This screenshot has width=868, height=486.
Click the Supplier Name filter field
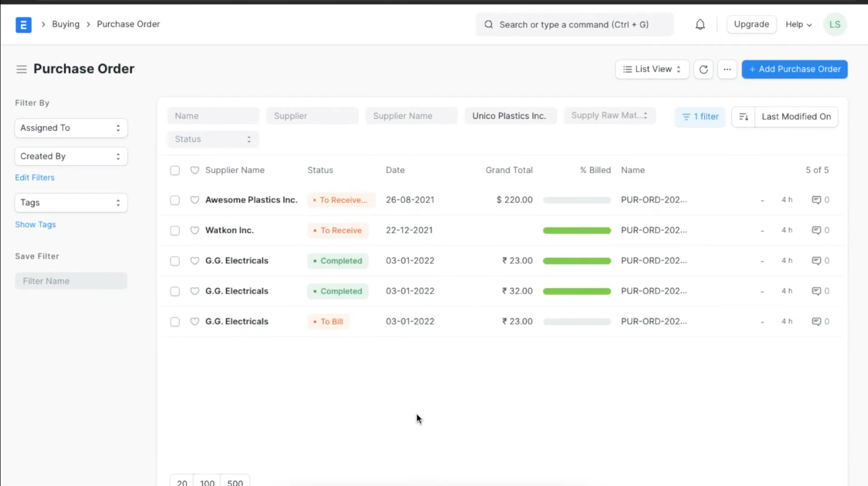tap(411, 116)
